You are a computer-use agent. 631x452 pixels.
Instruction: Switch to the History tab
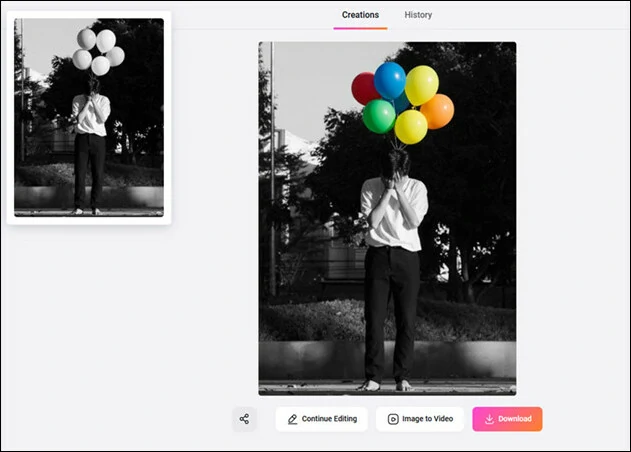pyautogui.click(x=418, y=15)
